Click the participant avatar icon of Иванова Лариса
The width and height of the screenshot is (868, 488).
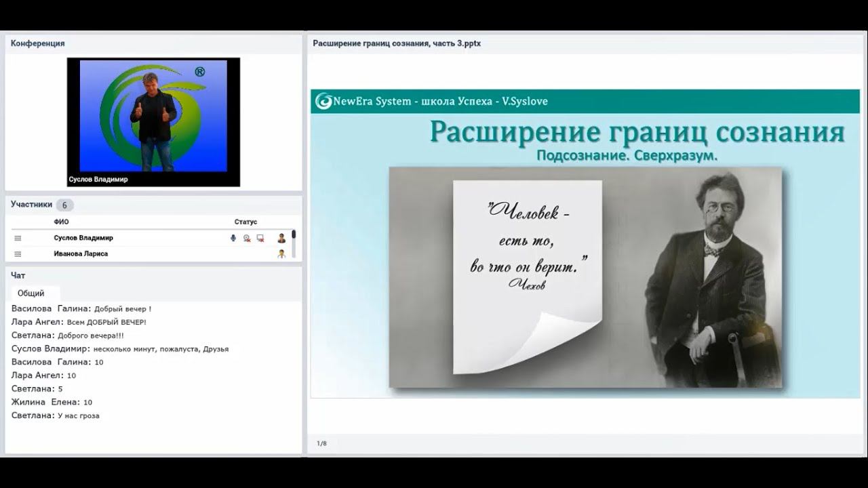click(x=281, y=253)
